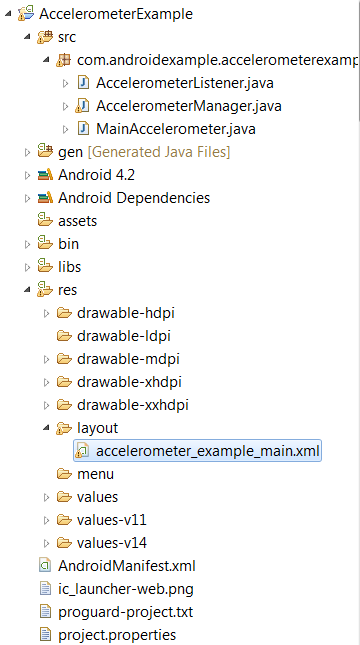Screen dimensions: 360x645
Task: Expand the gen Generated Java Files folder
Action: click(27, 152)
